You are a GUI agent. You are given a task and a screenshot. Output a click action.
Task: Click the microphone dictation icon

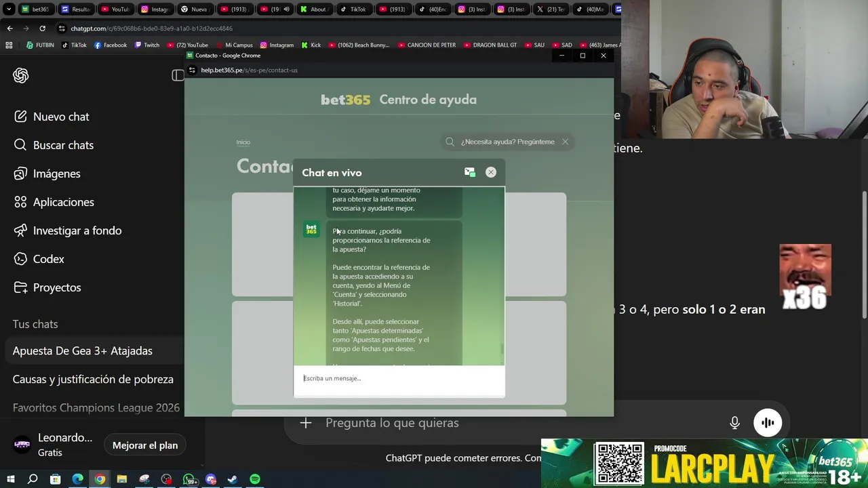coord(734,423)
